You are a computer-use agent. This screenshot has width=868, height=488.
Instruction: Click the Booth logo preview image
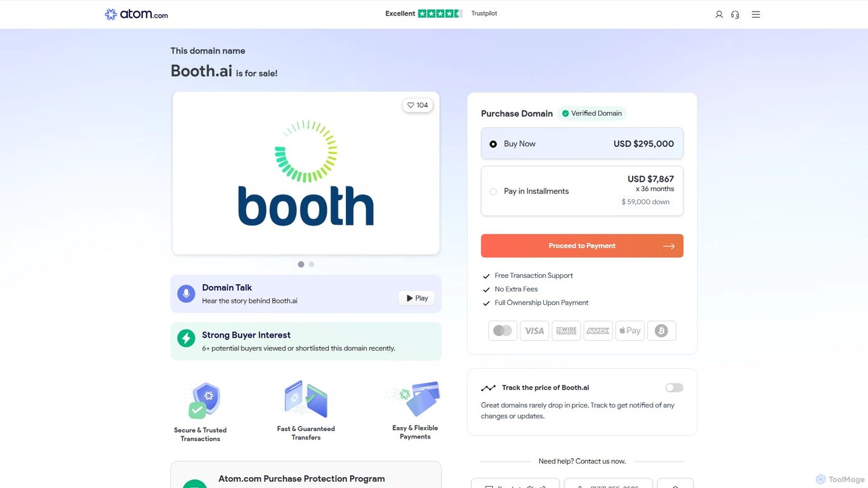coord(306,174)
